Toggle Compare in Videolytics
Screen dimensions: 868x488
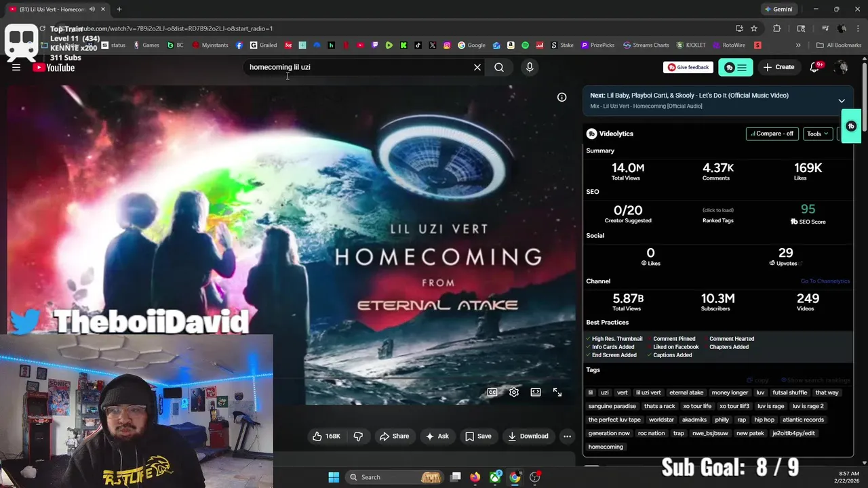(772, 134)
